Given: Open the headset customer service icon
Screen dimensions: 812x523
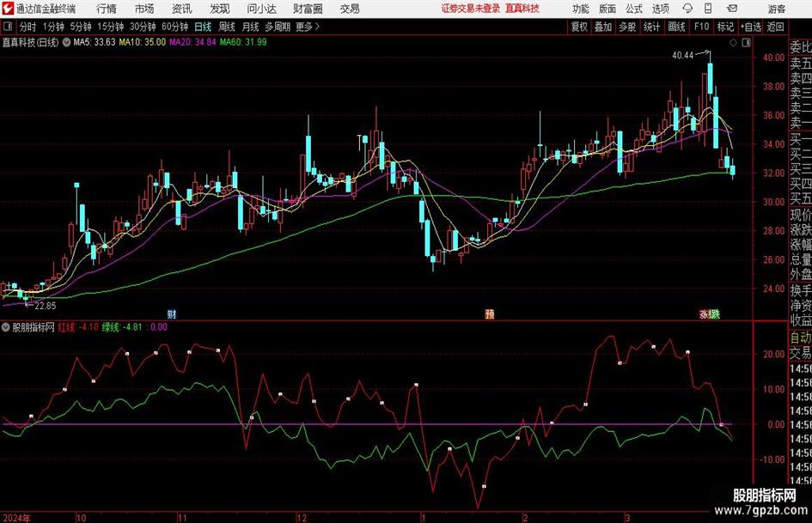Looking at the screenshot, I should [x=687, y=9].
